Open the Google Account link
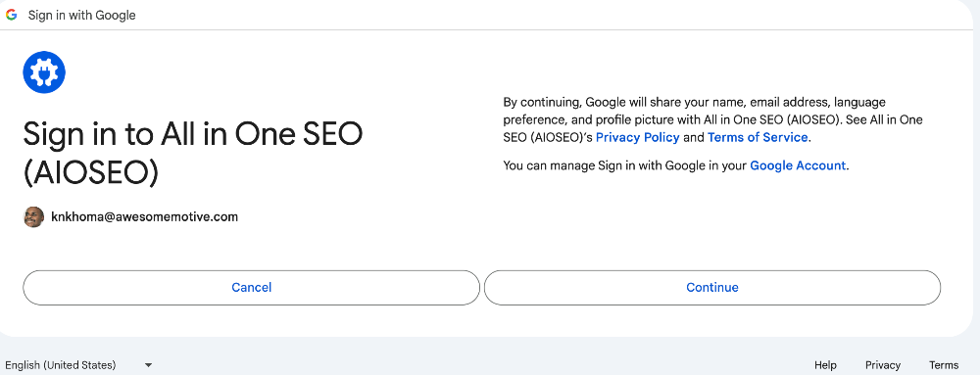The height and width of the screenshot is (375, 980). (798, 166)
